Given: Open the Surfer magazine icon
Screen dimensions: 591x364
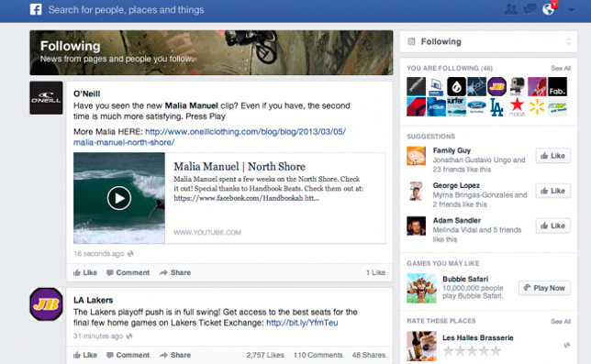Looking at the screenshot, I should pyautogui.click(x=456, y=107).
